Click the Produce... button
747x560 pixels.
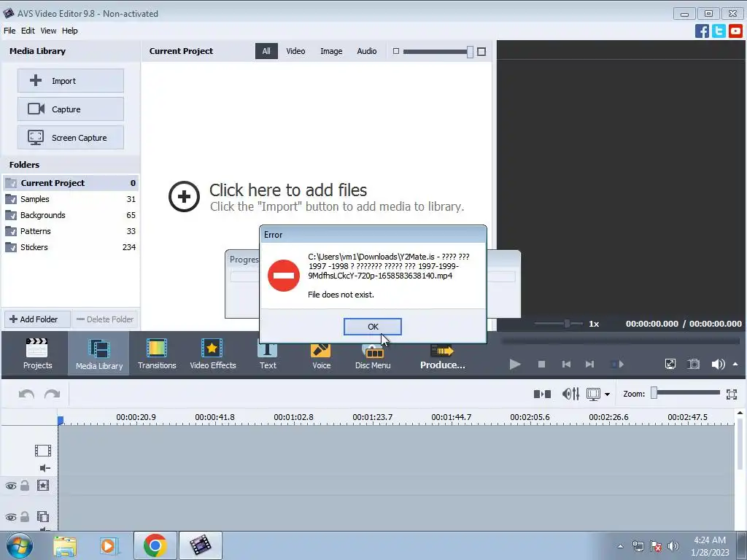point(443,357)
